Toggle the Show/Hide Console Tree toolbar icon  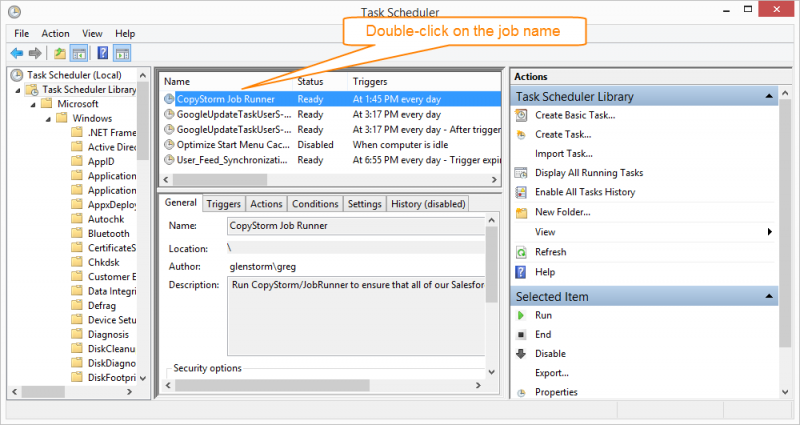click(79, 53)
